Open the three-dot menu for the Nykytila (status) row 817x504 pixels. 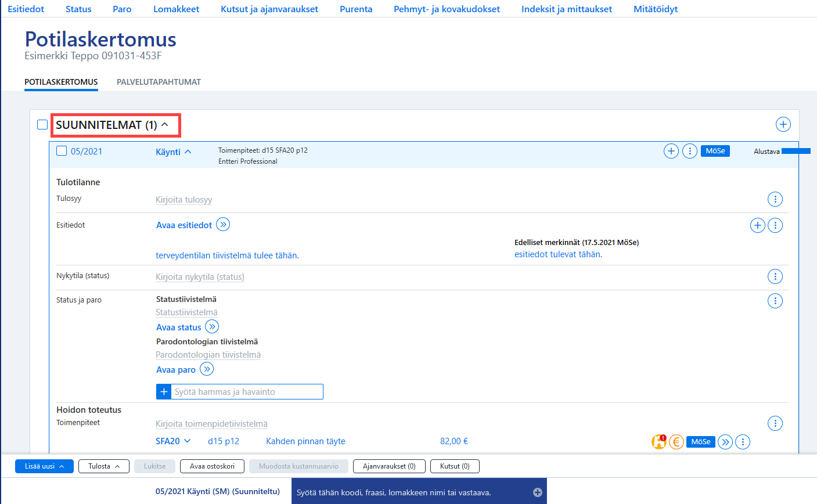point(775,276)
